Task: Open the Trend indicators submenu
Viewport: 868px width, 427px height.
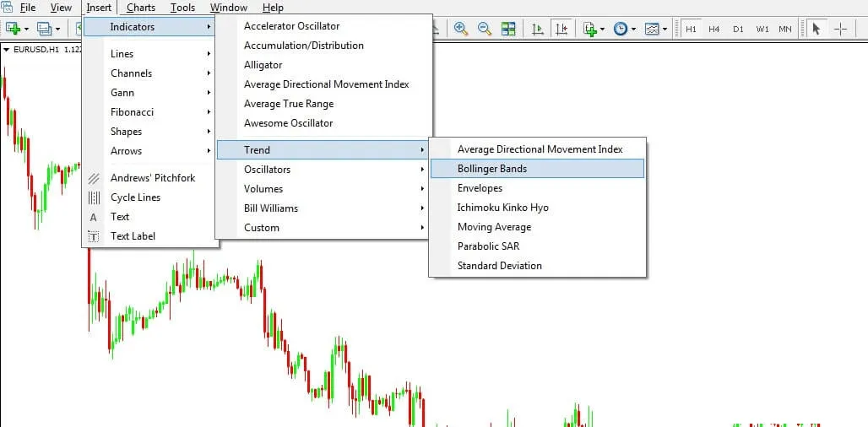Action: coord(323,150)
